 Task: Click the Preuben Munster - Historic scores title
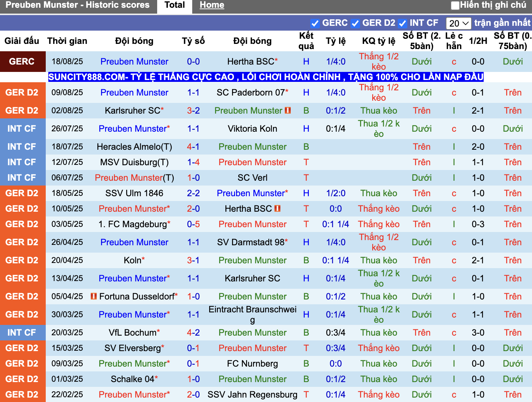(77, 5)
